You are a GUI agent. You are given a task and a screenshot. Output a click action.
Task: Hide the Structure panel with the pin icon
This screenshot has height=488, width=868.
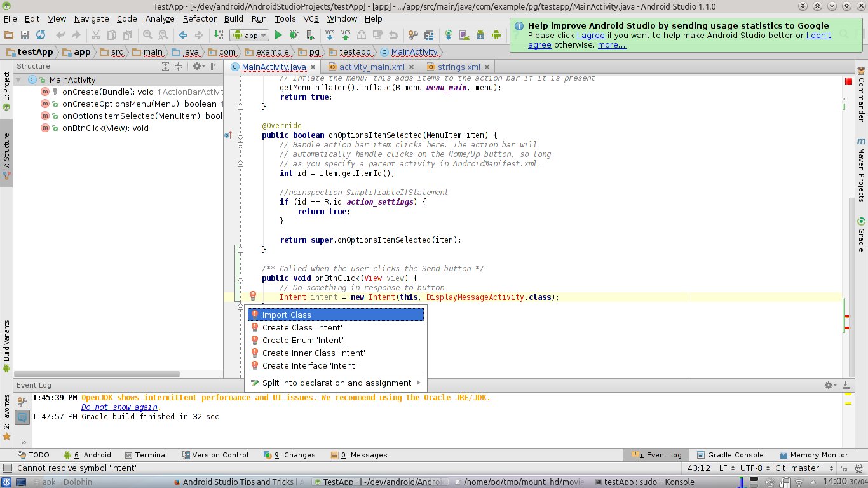coord(215,66)
